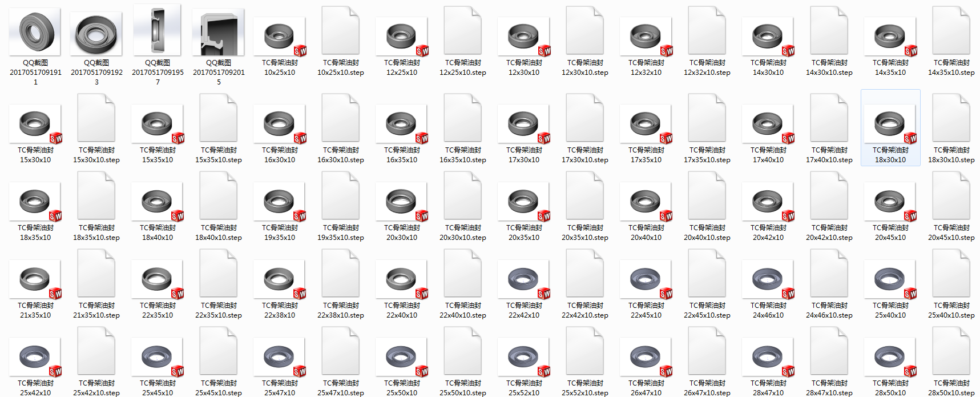
Task: Select SolidWorks part TC骨架油封 28x50x10
Action: [x=890, y=357]
